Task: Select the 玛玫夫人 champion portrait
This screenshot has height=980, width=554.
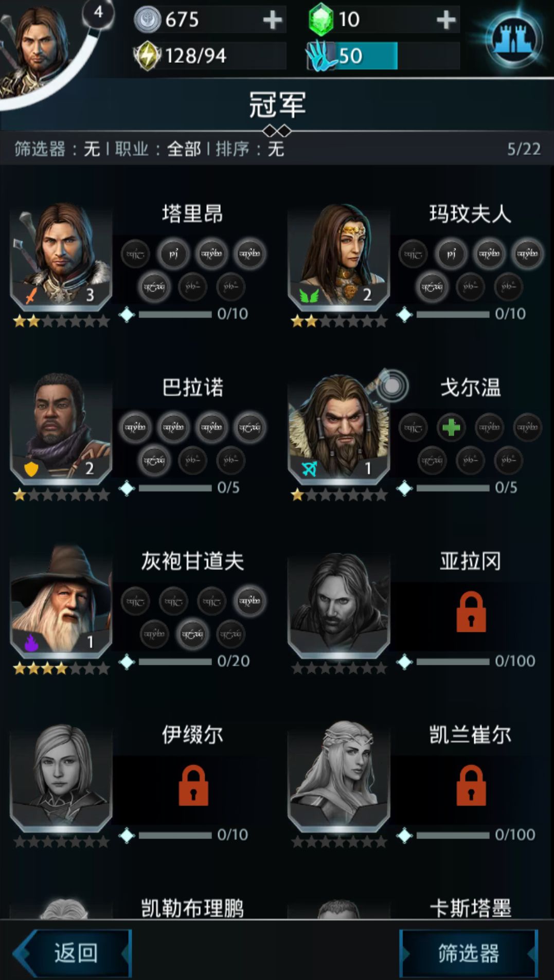Action: click(x=338, y=255)
